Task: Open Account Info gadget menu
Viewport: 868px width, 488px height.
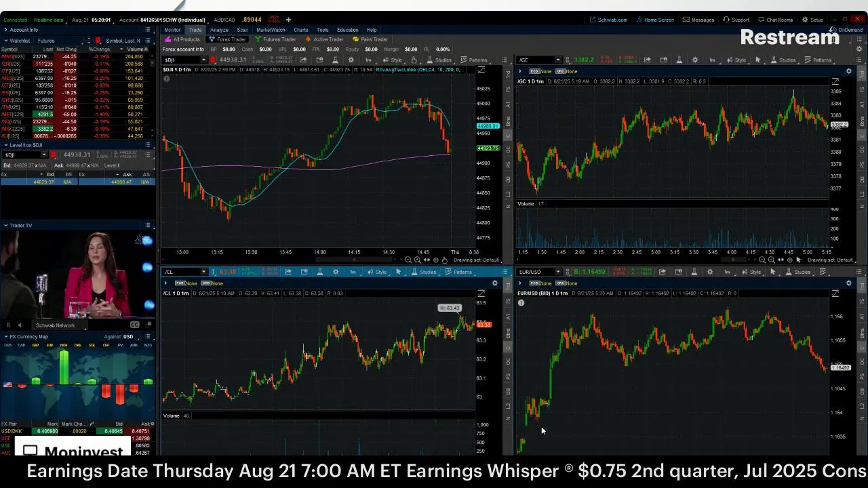Action: click(148, 30)
